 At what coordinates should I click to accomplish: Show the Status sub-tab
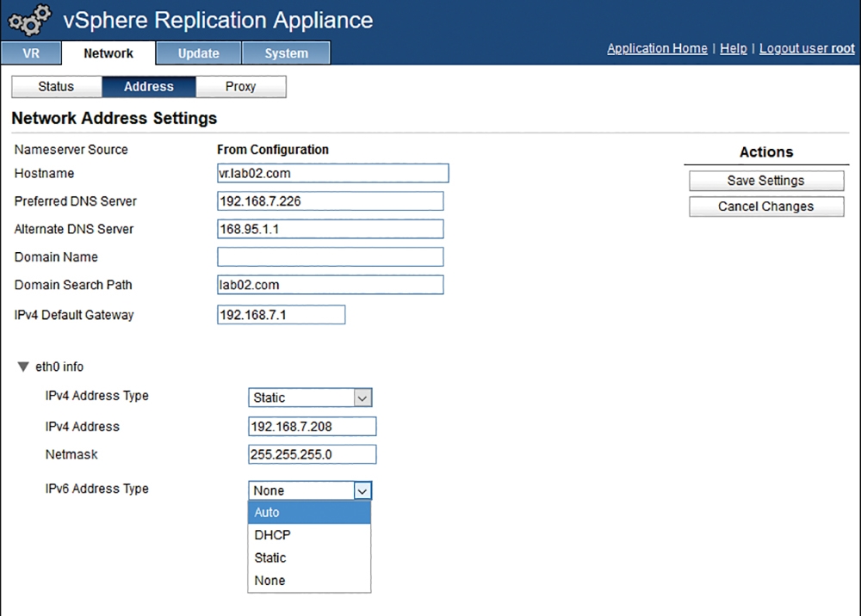56,87
